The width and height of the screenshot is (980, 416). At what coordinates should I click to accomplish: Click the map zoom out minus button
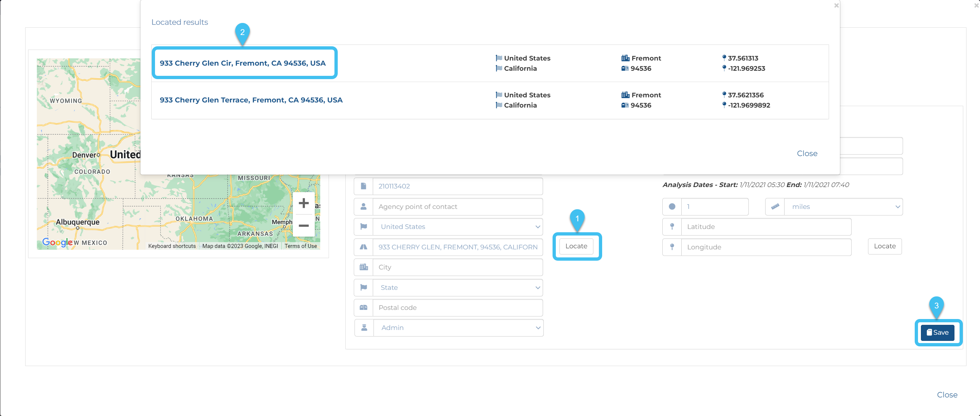click(303, 225)
